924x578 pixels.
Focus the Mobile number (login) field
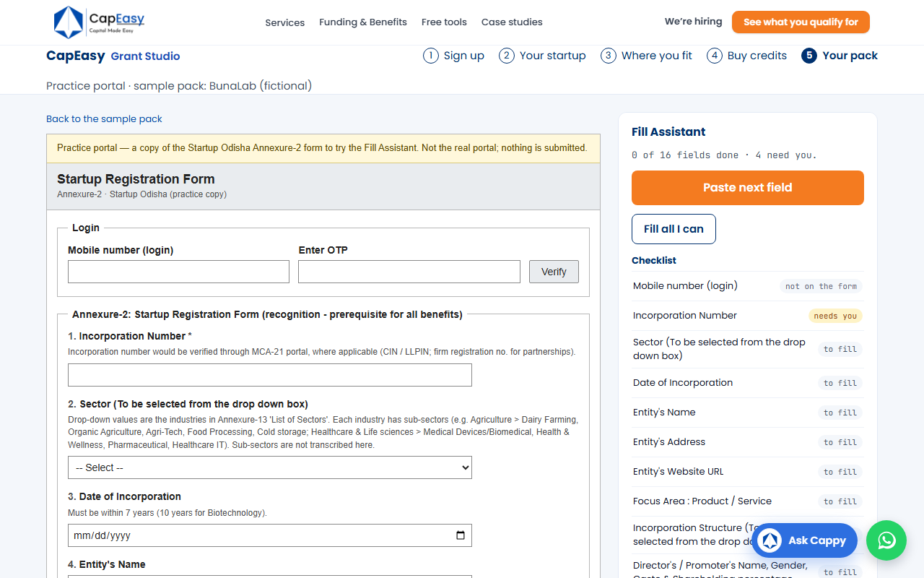pyautogui.click(x=178, y=272)
